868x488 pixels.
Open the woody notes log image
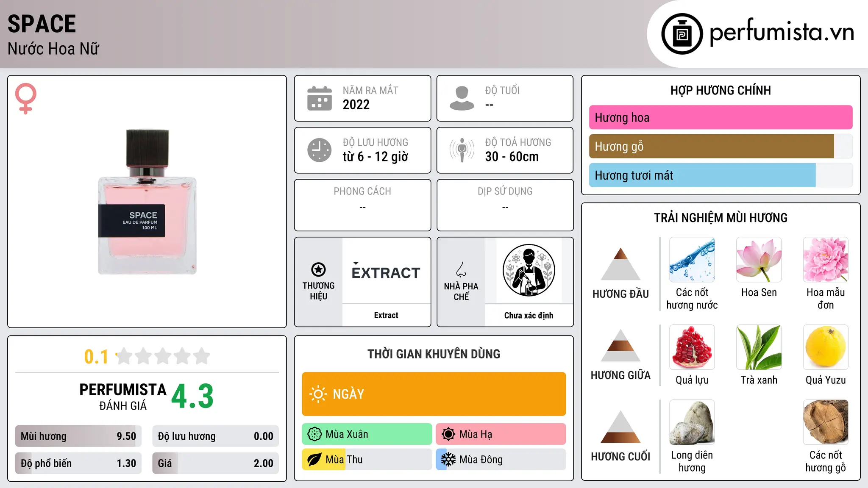[x=826, y=422]
